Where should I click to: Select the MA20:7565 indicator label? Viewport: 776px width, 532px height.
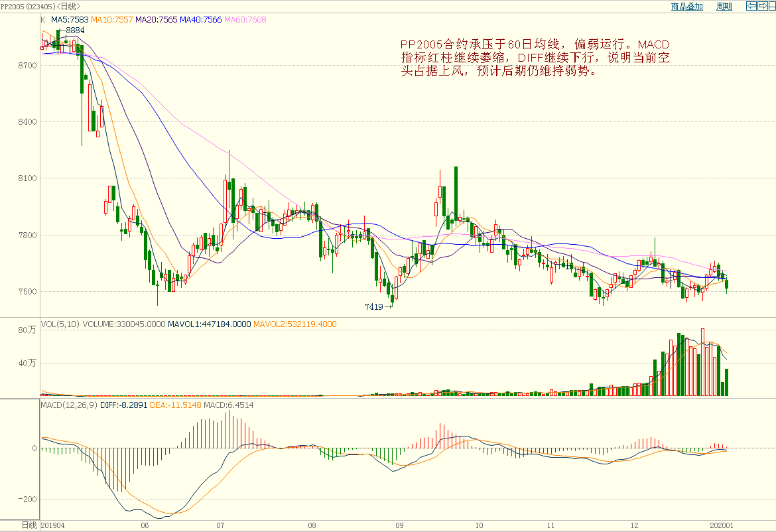click(x=156, y=20)
